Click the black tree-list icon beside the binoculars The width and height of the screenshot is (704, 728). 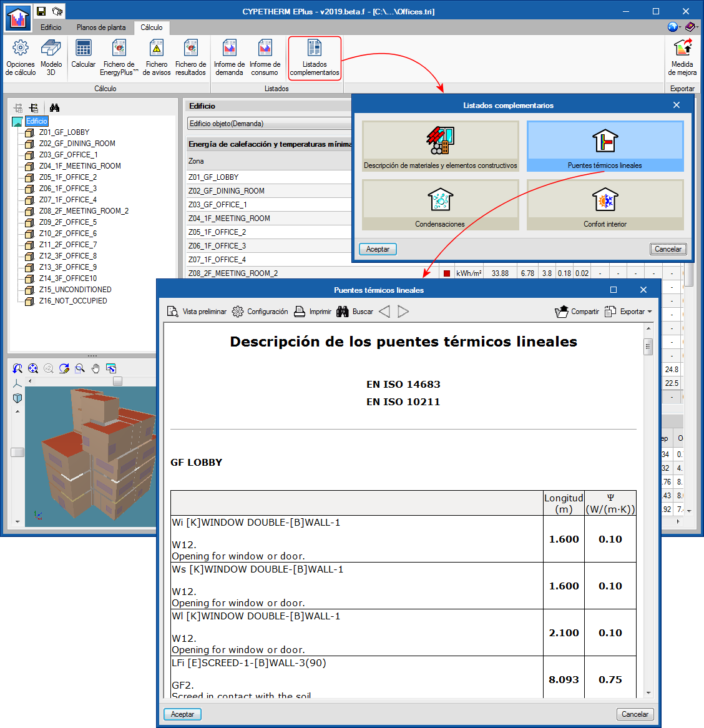pos(34,108)
